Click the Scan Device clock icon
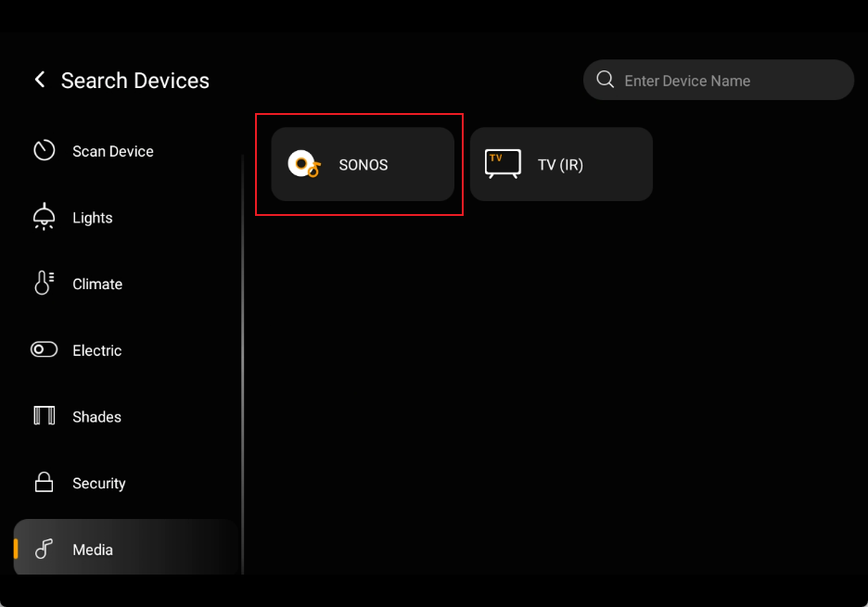This screenshot has height=607, width=868. click(x=45, y=150)
